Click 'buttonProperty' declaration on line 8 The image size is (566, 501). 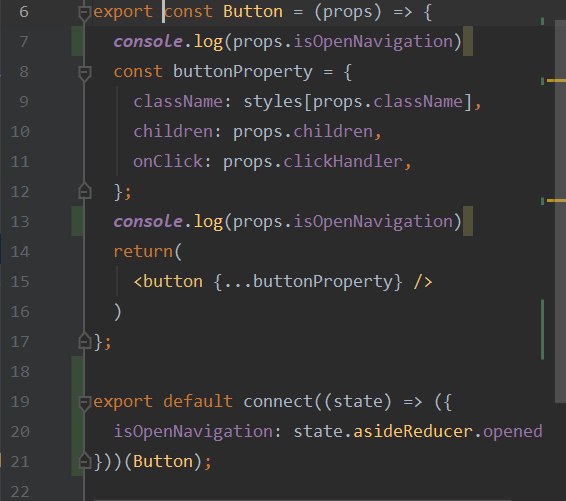(x=243, y=71)
